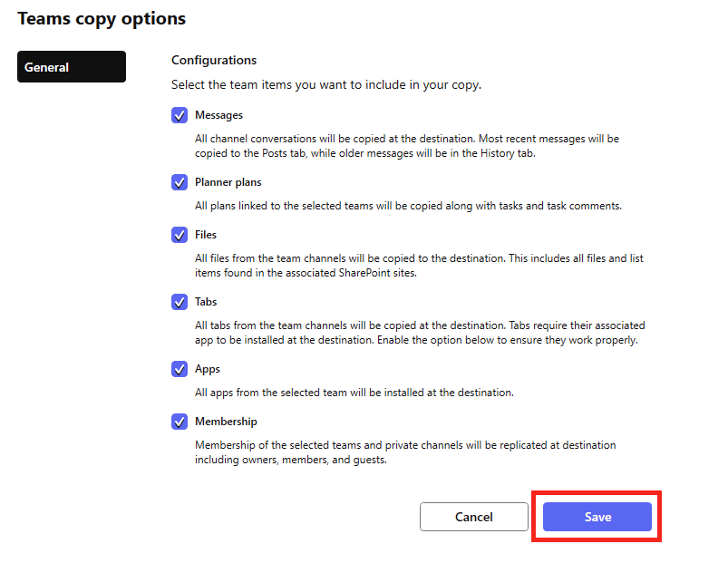Disable the Tabs checkbox

point(180,302)
